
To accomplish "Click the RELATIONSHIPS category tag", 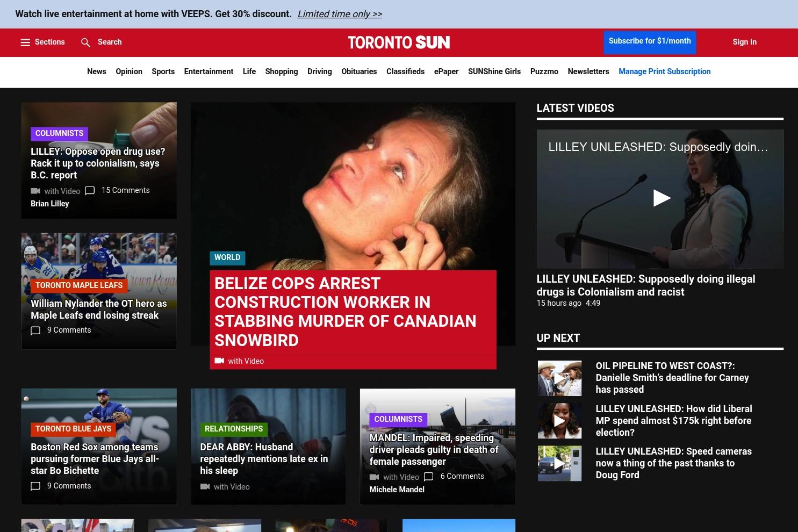I will tap(234, 429).
